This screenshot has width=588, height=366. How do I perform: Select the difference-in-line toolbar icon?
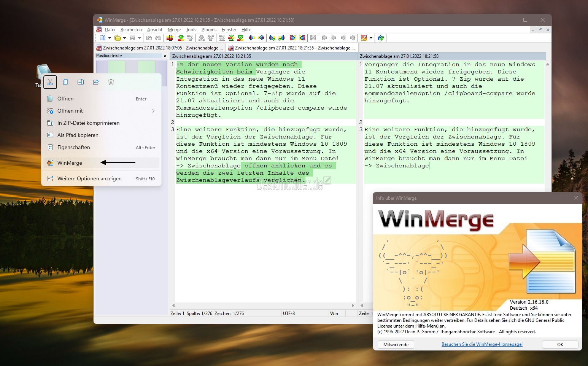coord(170,38)
